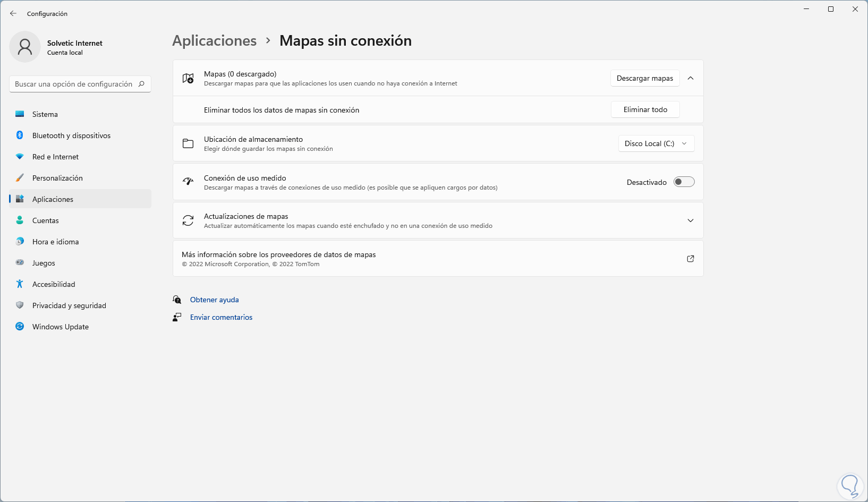Expand the Actualizaciones de mapas section
The height and width of the screenshot is (502, 868).
tap(691, 220)
